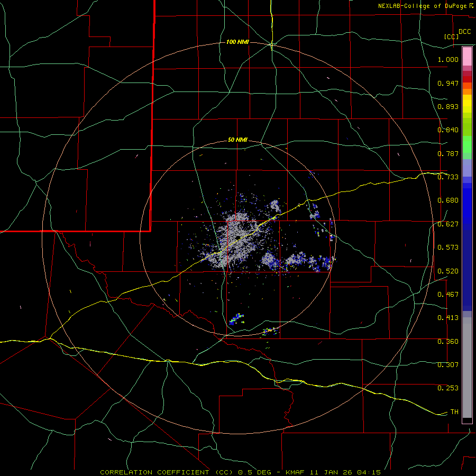Click the 50 NMI range ring label
This screenshot has height=476, width=476.
tap(237, 140)
